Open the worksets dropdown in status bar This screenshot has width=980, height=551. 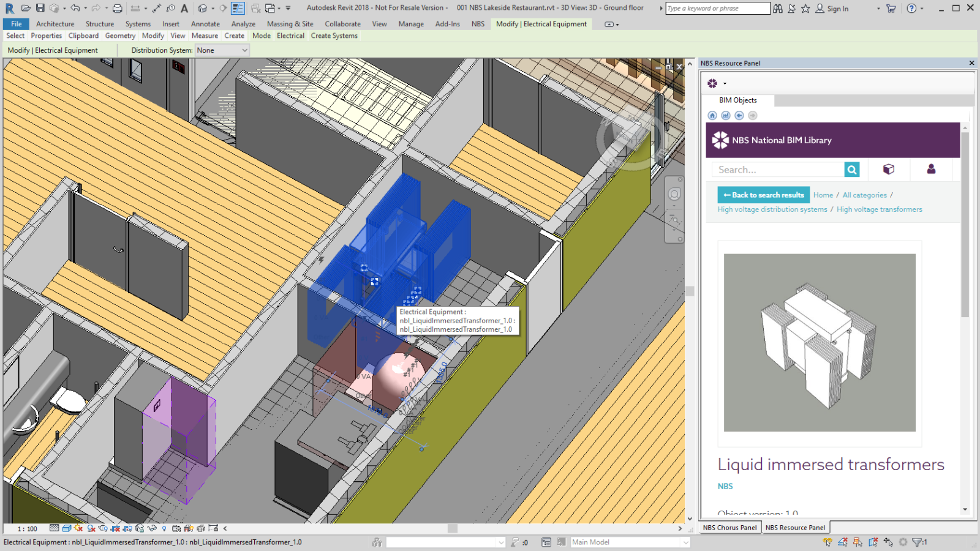(446, 542)
